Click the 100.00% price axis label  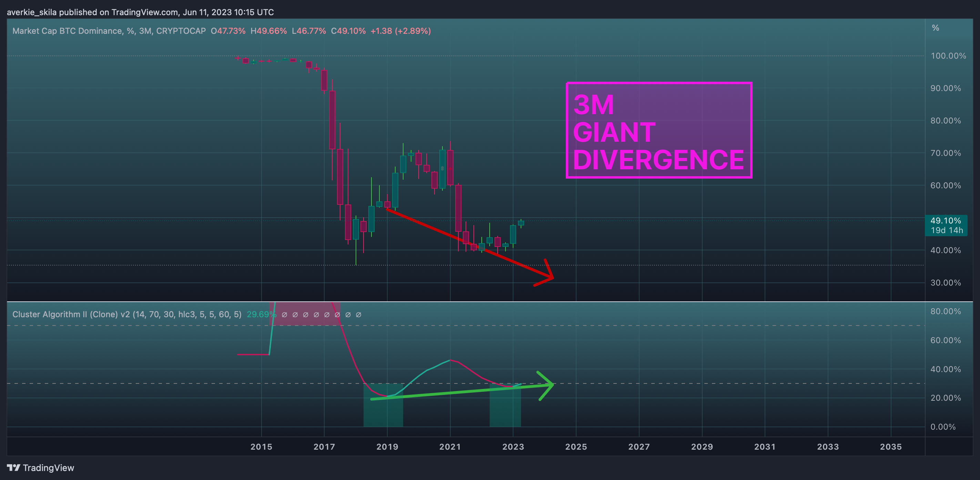point(948,56)
